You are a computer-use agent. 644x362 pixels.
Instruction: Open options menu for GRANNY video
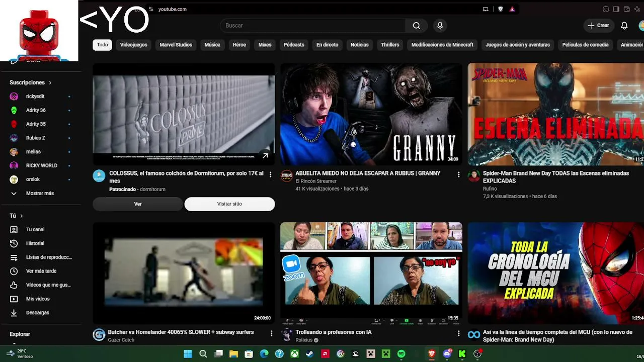(458, 174)
